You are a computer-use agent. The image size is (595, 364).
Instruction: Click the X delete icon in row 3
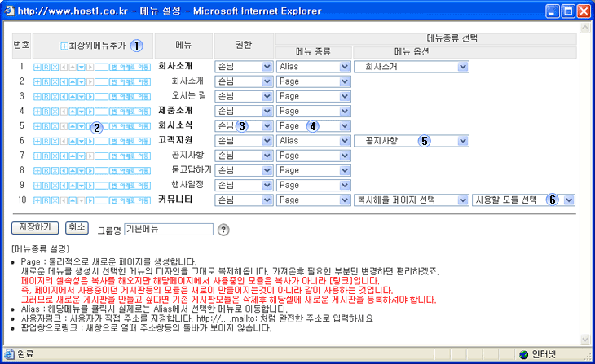tap(54, 97)
